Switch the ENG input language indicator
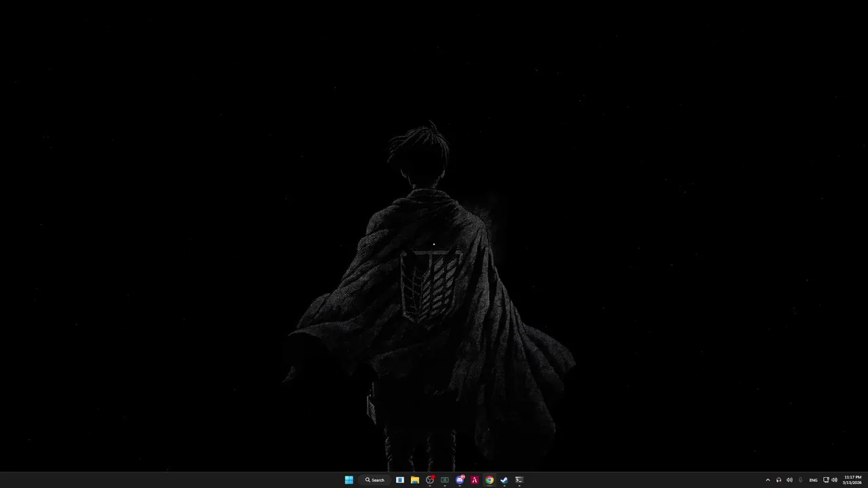The height and width of the screenshot is (488, 868). pos(813,480)
